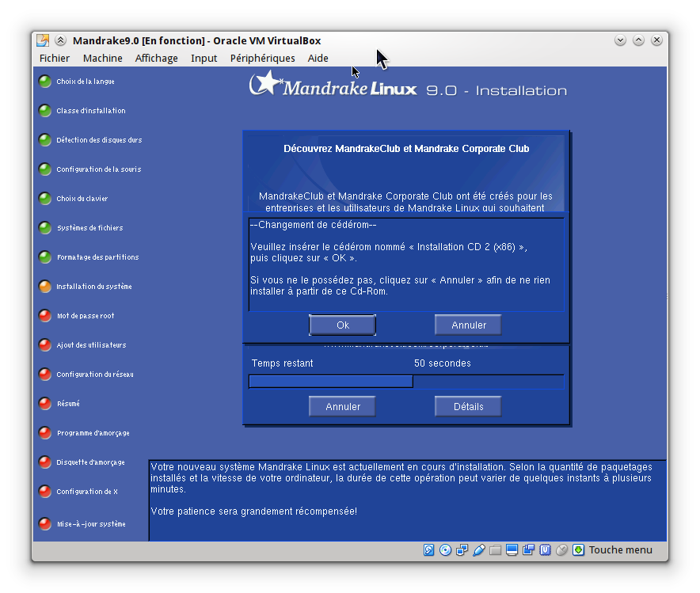Select the Ajout des utilisateurs red bullet
The image size is (700, 593).
point(45,345)
